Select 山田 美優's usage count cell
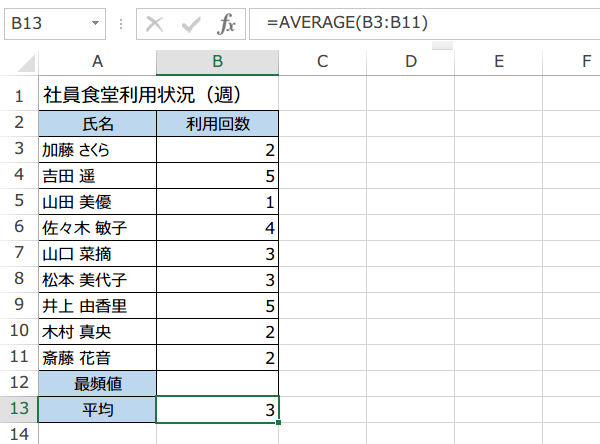This screenshot has width=600, height=444. tap(217, 202)
